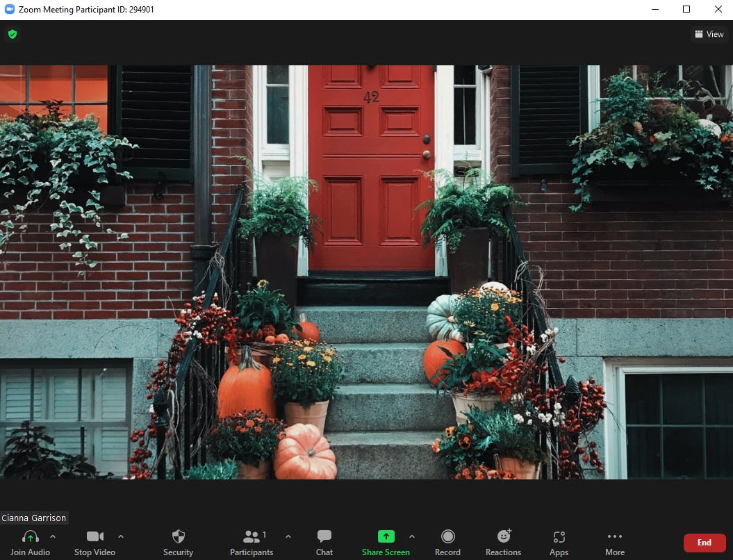
Task: End the meeting
Action: [704, 543]
